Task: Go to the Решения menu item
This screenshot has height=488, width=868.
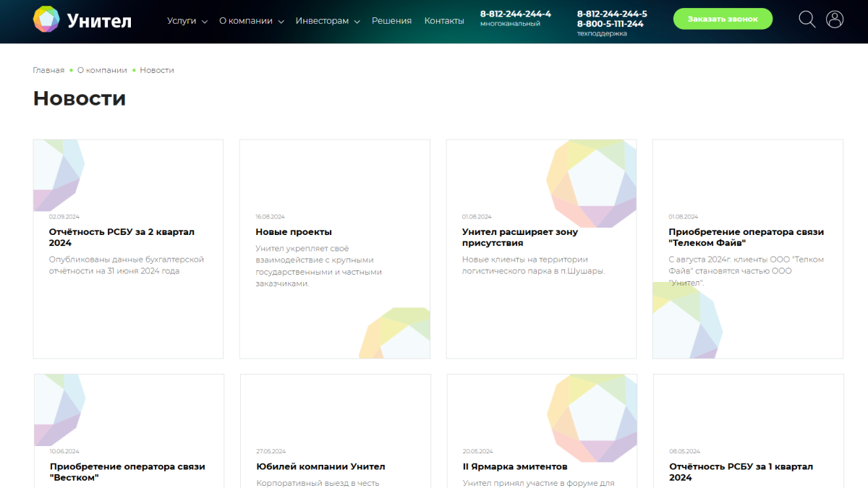Action: [x=391, y=21]
